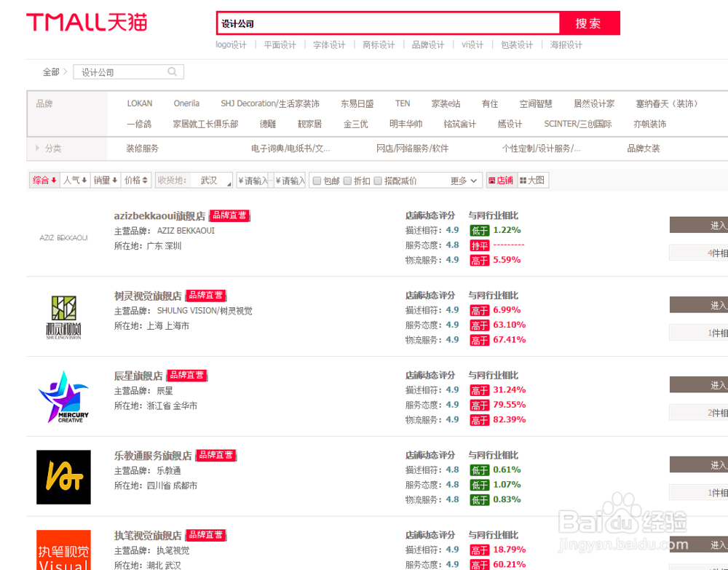This screenshot has width=728, height=570.
Task: Click 品牌直营 badge next to 乐教通服务旗舰店
Action: pyautogui.click(x=216, y=455)
